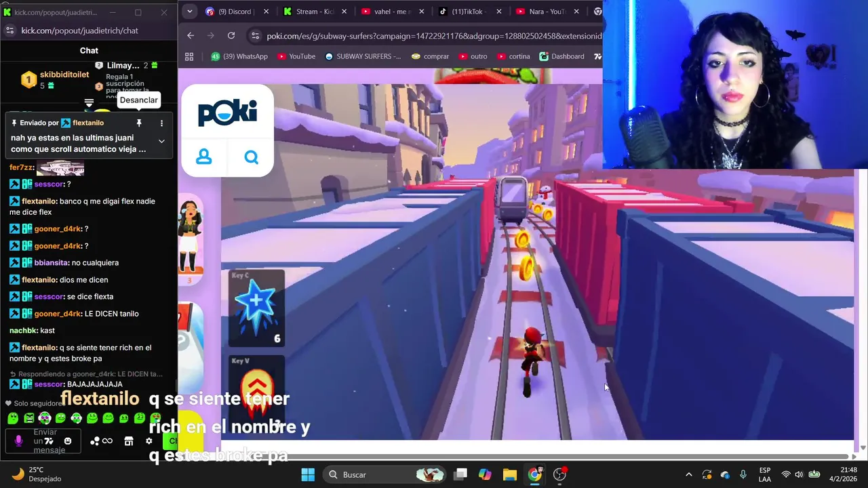
Task: Open the SUBWAY SURFERS bookmark
Action: pos(363,56)
